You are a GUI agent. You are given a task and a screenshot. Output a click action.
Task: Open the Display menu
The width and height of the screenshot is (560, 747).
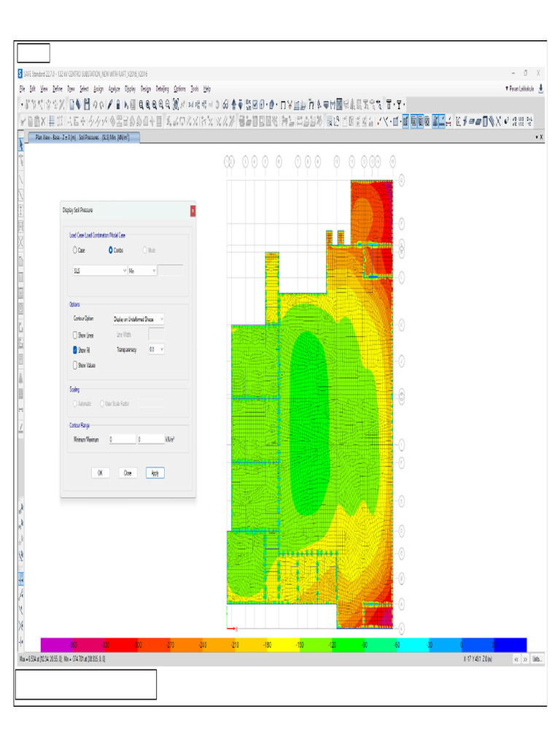click(x=130, y=88)
